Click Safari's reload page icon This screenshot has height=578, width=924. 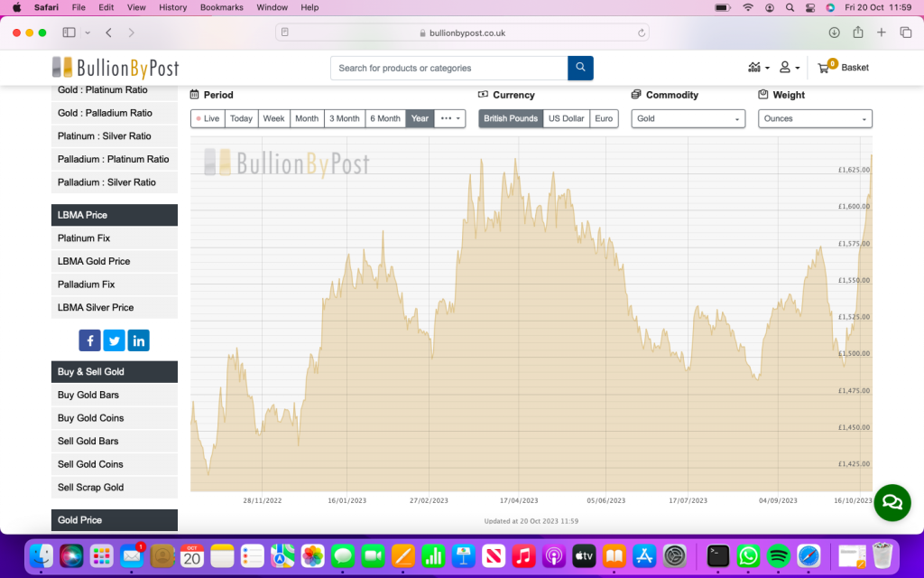point(642,33)
